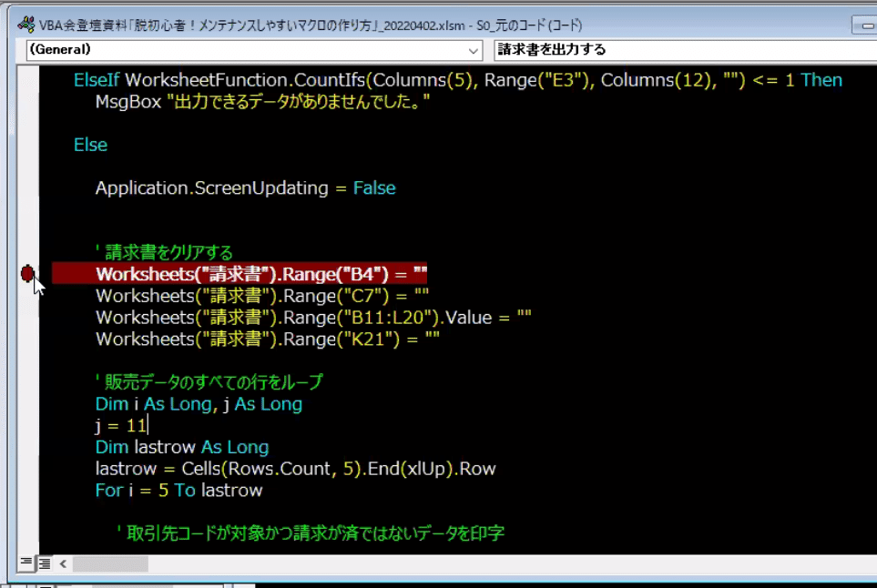Click the window title bar text
The height and width of the screenshot is (588, 877).
pyautogui.click(x=311, y=25)
